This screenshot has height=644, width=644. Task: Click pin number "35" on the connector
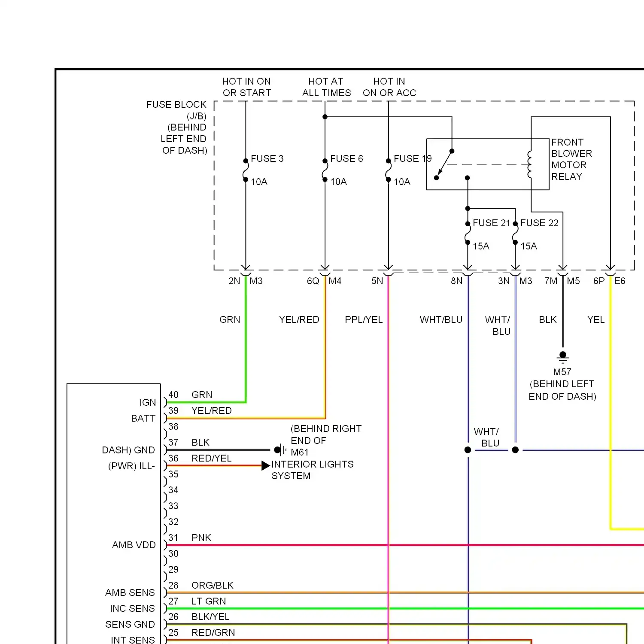173,474
